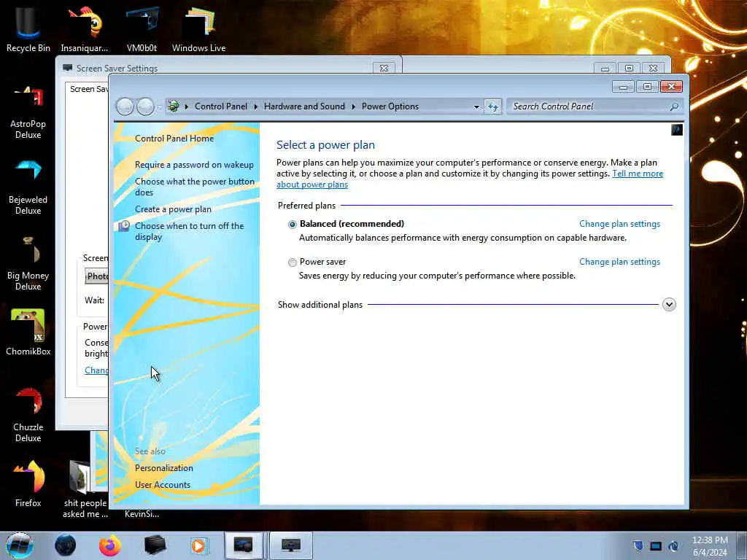Screen dimensions: 747x560
Task: Open the black folder taskbar icon
Action: (155, 545)
